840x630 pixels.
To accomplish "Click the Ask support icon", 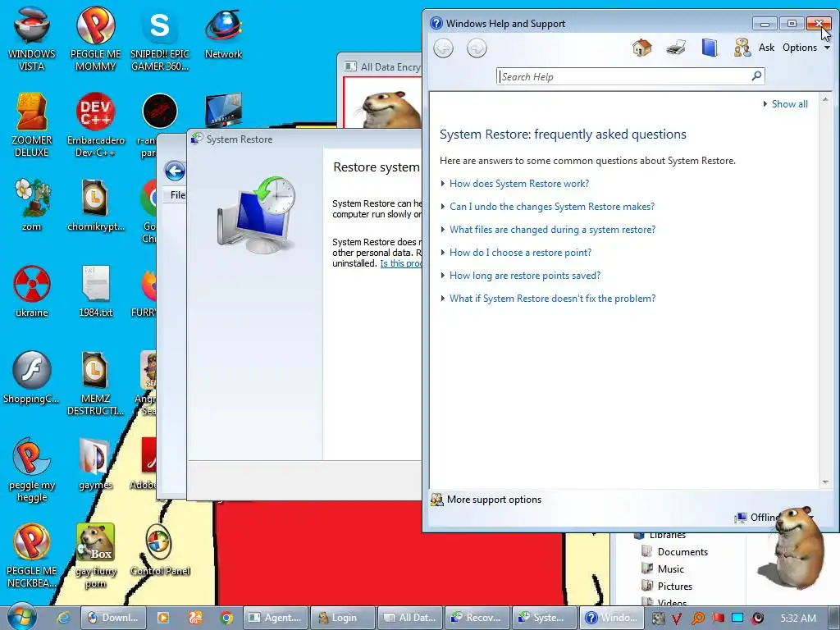I will tap(755, 48).
